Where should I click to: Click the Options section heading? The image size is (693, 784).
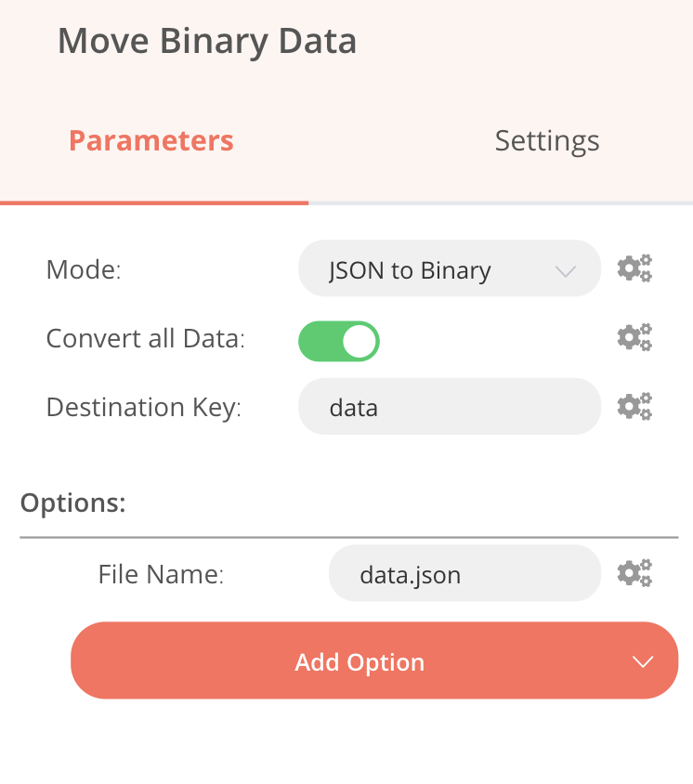click(72, 503)
